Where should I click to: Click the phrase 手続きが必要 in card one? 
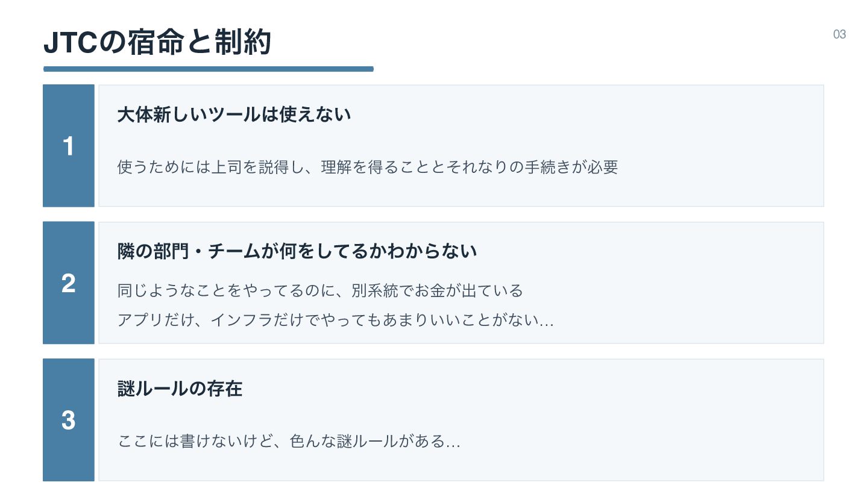coord(571,167)
